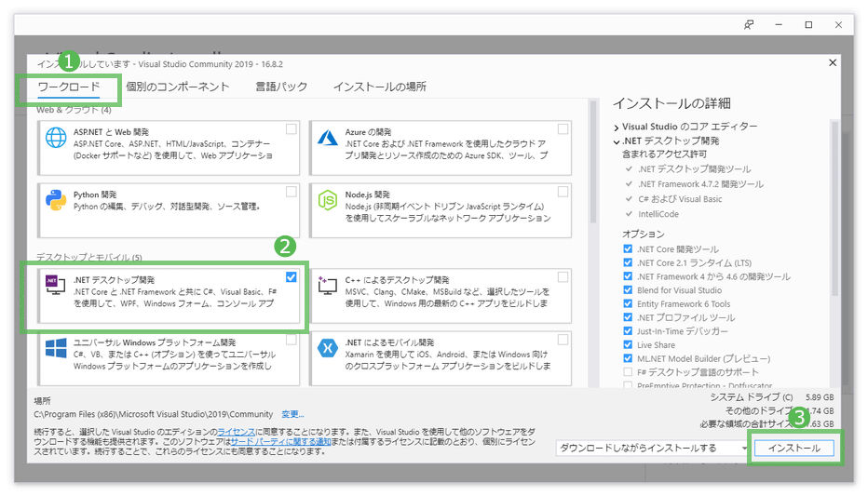The width and height of the screenshot is (868, 496).
Task: Open the ダウンロードしながらインストールする dropdown
Action: (652, 448)
